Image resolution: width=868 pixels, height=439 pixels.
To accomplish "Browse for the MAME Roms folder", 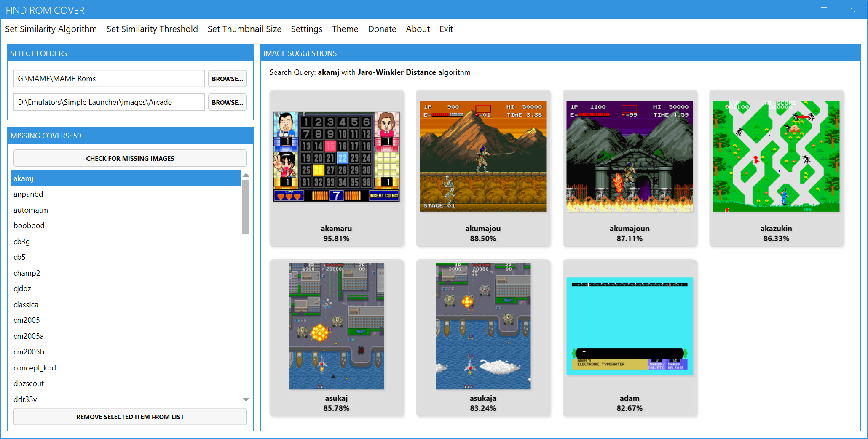I will coord(228,79).
